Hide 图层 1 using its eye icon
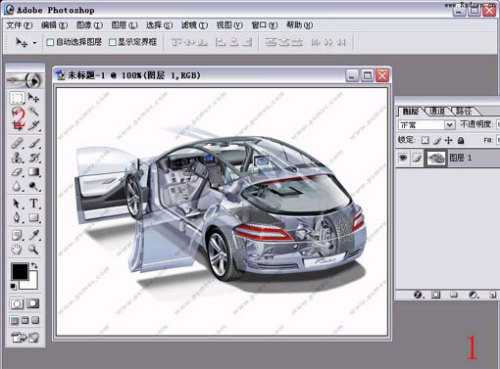Screen dimensions: 500x369 (403, 157)
